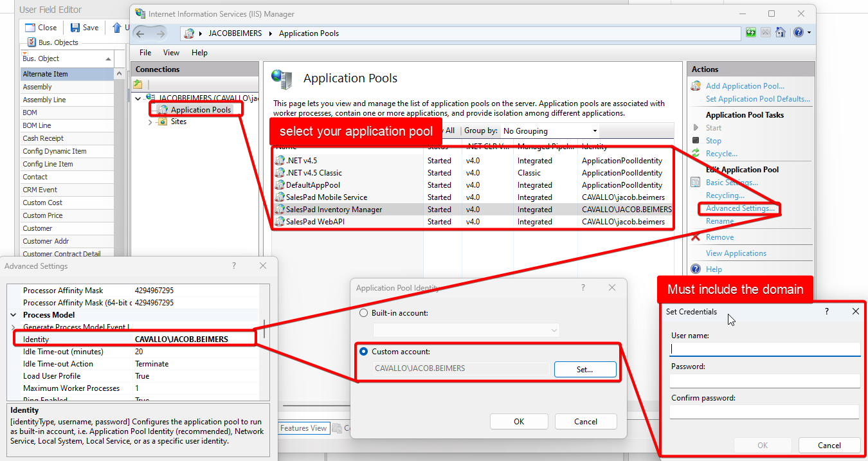Image resolution: width=868 pixels, height=461 pixels.
Task: Open the View menu in IIS Manager
Action: pyautogui.click(x=171, y=53)
